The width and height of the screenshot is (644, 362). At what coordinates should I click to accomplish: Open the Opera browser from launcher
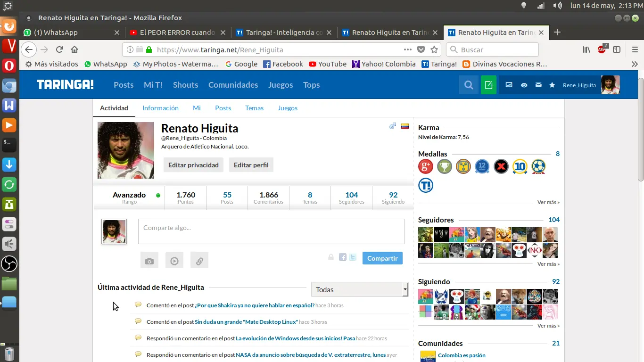(x=9, y=66)
